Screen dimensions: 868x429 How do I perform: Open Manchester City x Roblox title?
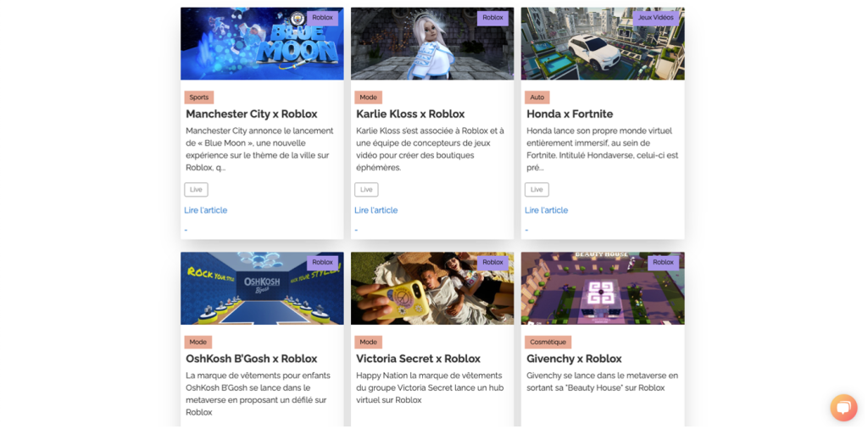click(x=251, y=114)
